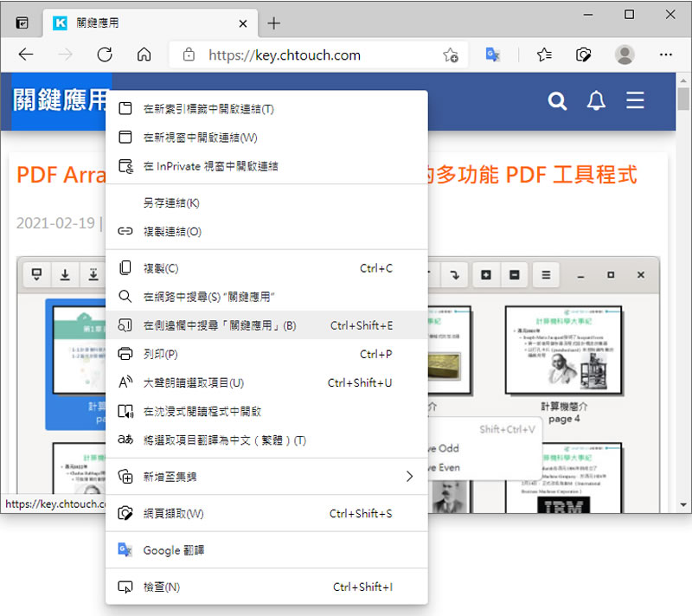Select page 4 計算機簡介 thumbnail

564,350
